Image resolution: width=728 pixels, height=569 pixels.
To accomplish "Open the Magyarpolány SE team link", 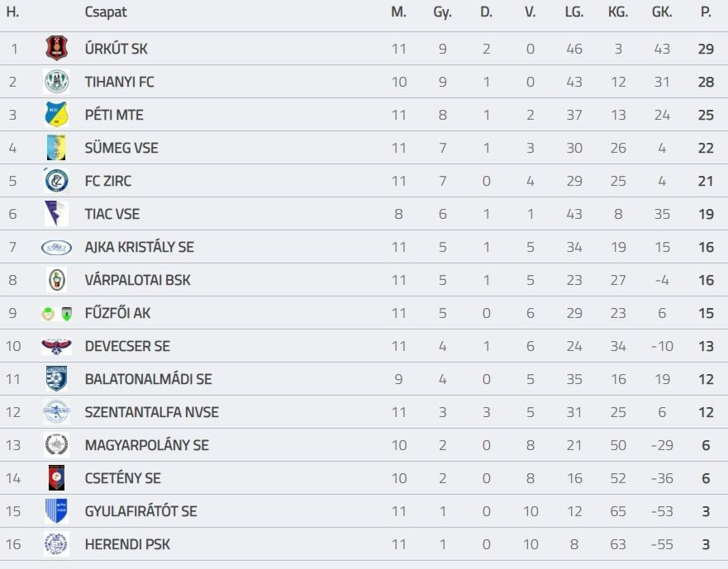I will click(146, 445).
